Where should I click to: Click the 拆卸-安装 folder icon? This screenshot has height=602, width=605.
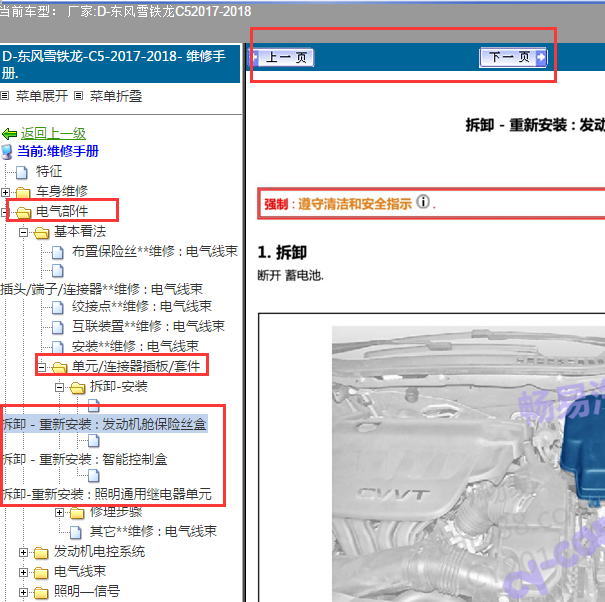[x=78, y=387]
